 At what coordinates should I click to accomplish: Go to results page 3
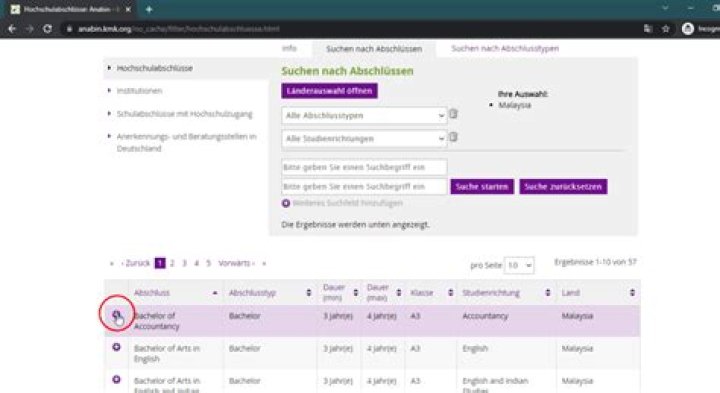click(184, 263)
